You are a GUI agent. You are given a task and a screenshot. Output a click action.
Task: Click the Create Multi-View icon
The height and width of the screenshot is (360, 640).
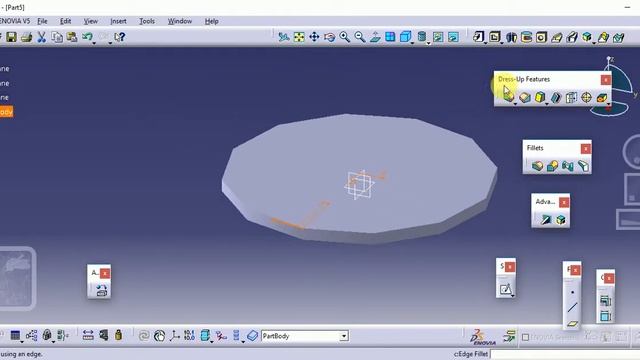pyautogui.click(x=390, y=37)
